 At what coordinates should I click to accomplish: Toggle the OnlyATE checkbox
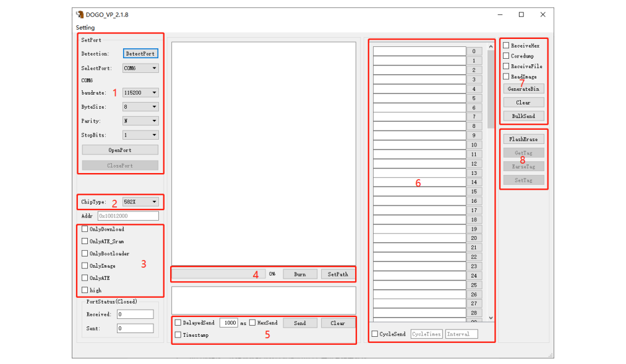click(x=85, y=278)
